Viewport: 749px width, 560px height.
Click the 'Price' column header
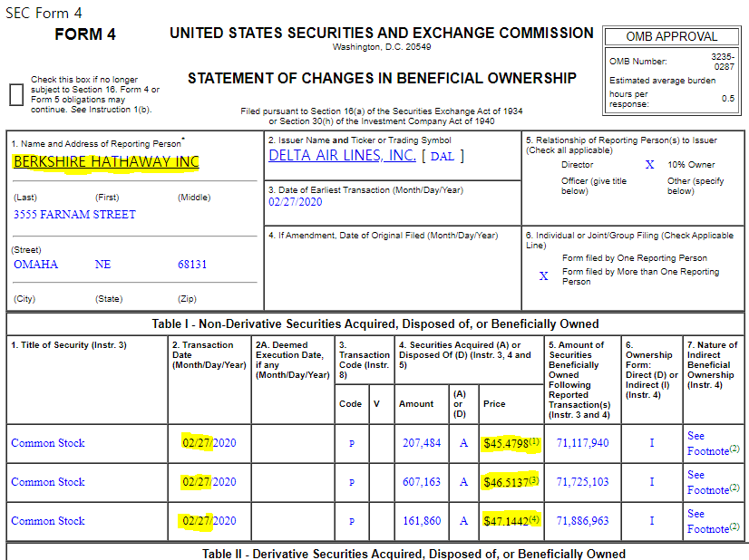coord(494,404)
